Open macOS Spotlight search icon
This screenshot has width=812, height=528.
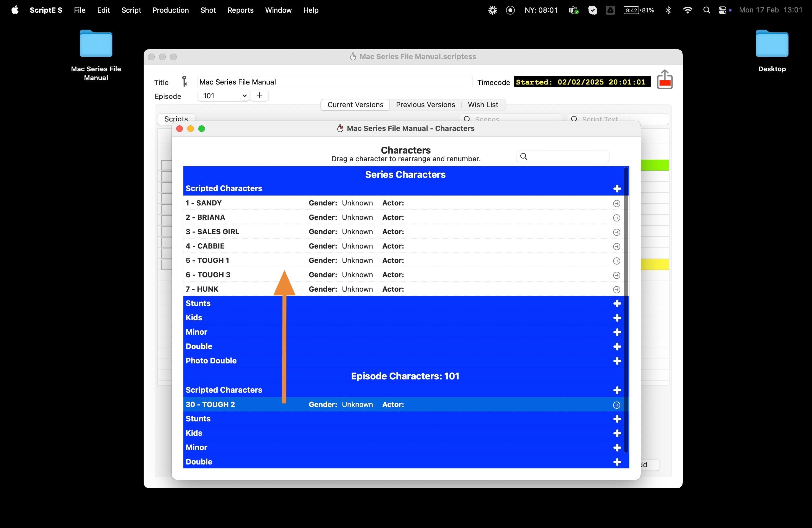click(x=706, y=10)
